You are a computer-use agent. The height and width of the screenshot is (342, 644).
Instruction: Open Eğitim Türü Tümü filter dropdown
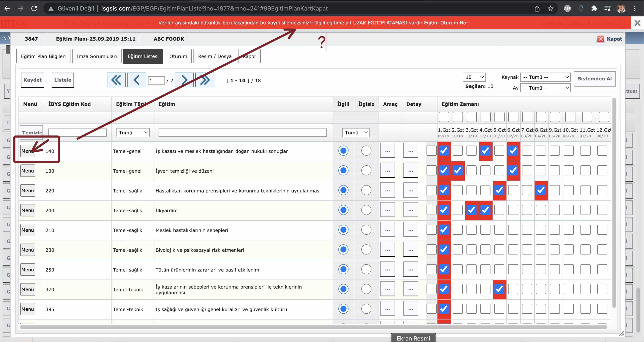[133, 133]
